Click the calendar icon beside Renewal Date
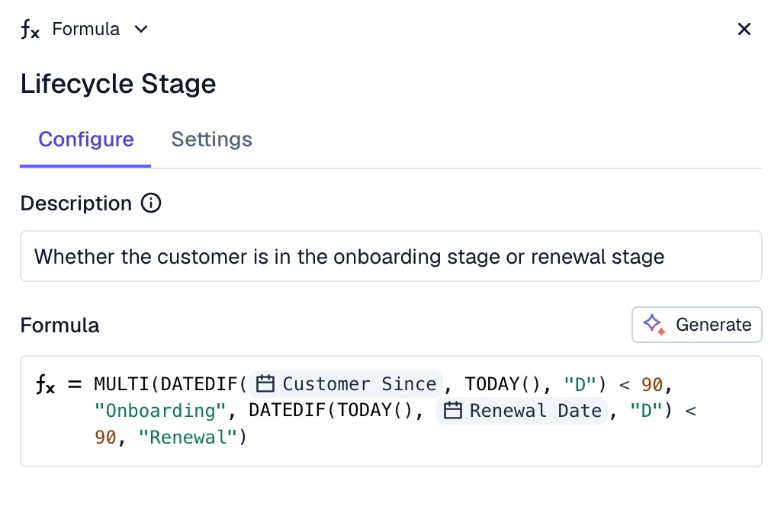This screenshot has width=784, height=532. point(452,411)
